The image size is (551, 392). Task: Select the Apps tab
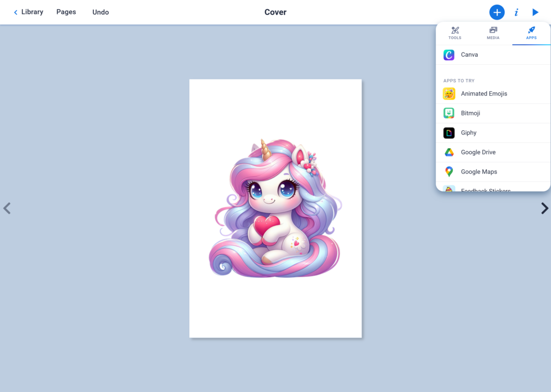(531, 33)
